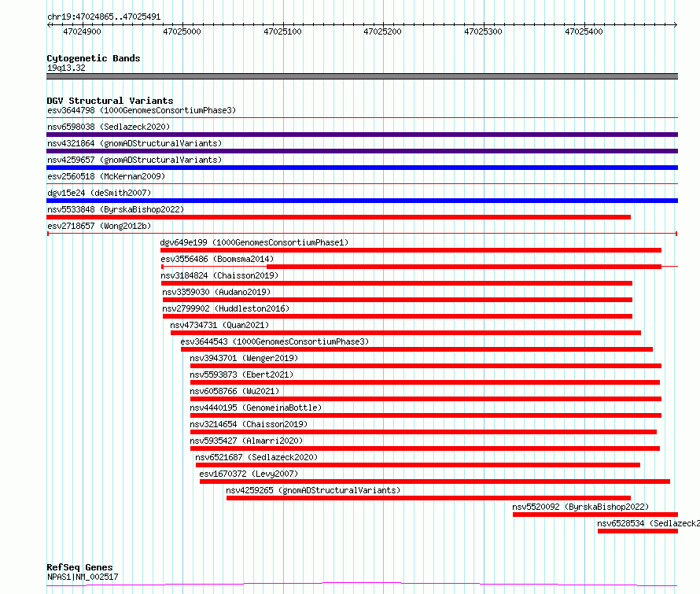
Task: Click the ruler's left scroll arrow
Action: pos(49,25)
